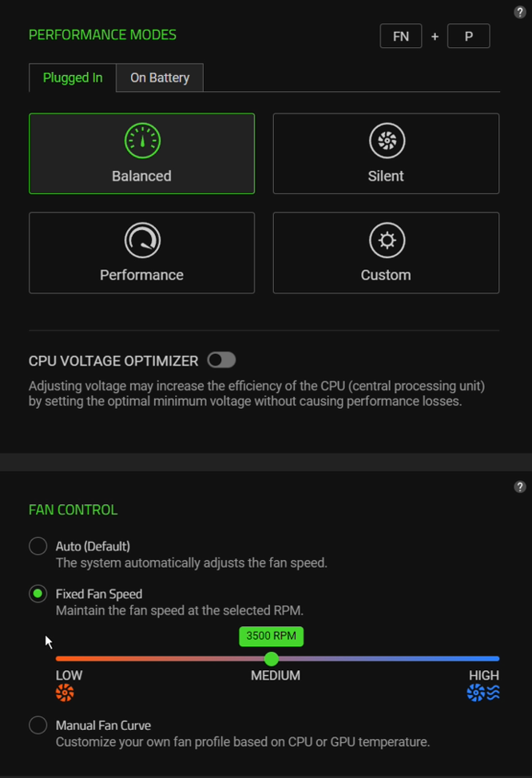Click the Balanced mode gauge icon
532x778 pixels.
click(142, 141)
